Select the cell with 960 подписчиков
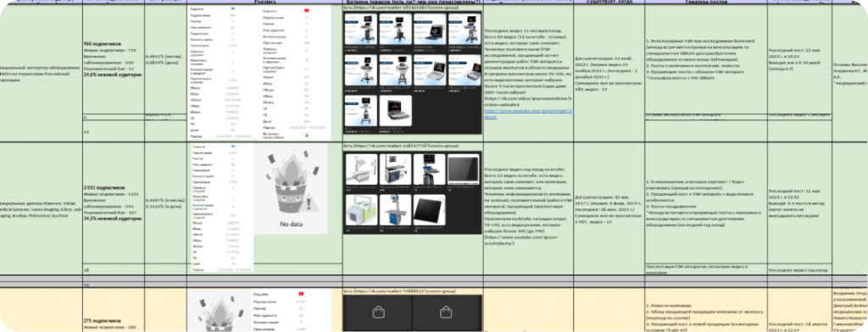The image size is (868, 332). click(x=114, y=59)
